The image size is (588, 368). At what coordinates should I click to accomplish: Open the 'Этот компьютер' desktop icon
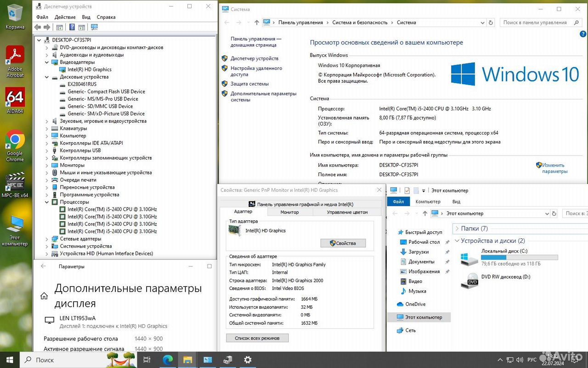pyautogui.click(x=15, y=230)
